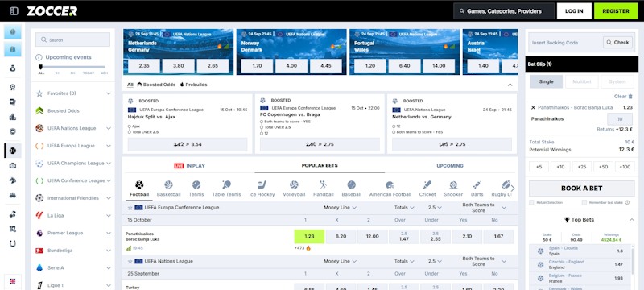The image size is (644, 290).
Task: Select the Tennis sport icon
Action: click(x=196, y=184)
